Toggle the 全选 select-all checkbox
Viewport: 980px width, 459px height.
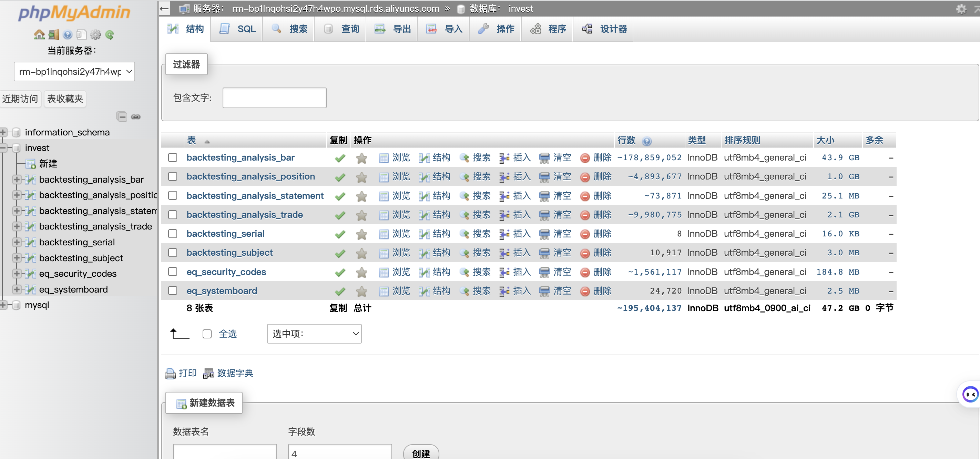pyautogui.click(x=207, y=334)
